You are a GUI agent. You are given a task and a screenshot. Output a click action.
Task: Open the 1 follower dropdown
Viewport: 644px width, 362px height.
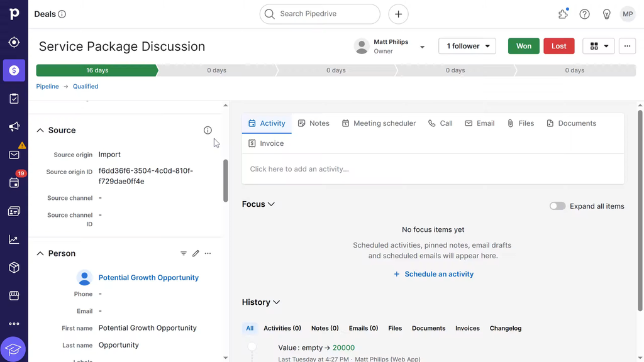point(467,46)
